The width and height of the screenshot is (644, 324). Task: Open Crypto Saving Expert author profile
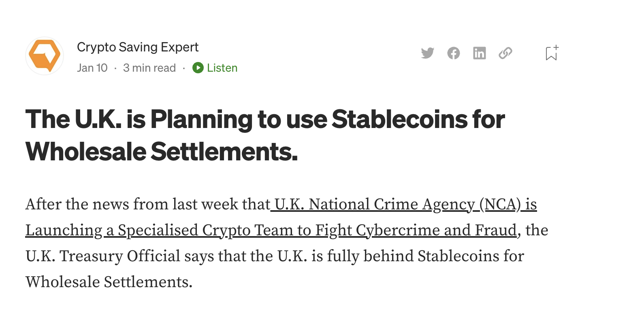pyautogui.click(x=138, y=47)
